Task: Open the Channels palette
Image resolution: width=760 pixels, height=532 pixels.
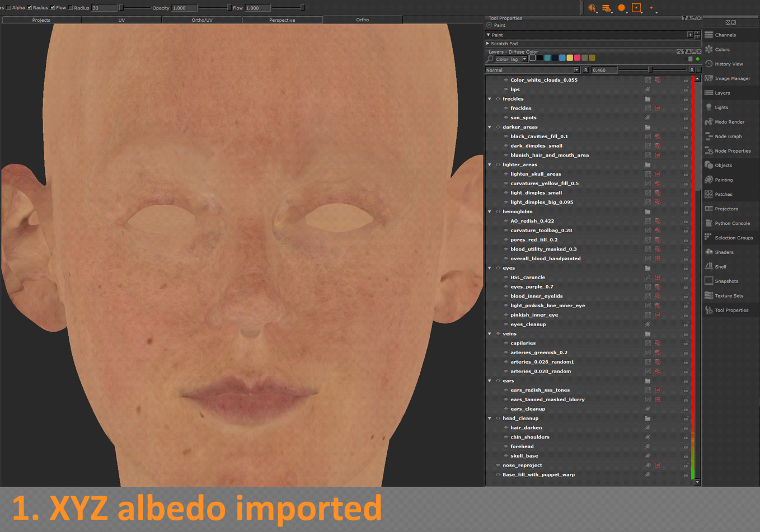Action: click(725, 35)
